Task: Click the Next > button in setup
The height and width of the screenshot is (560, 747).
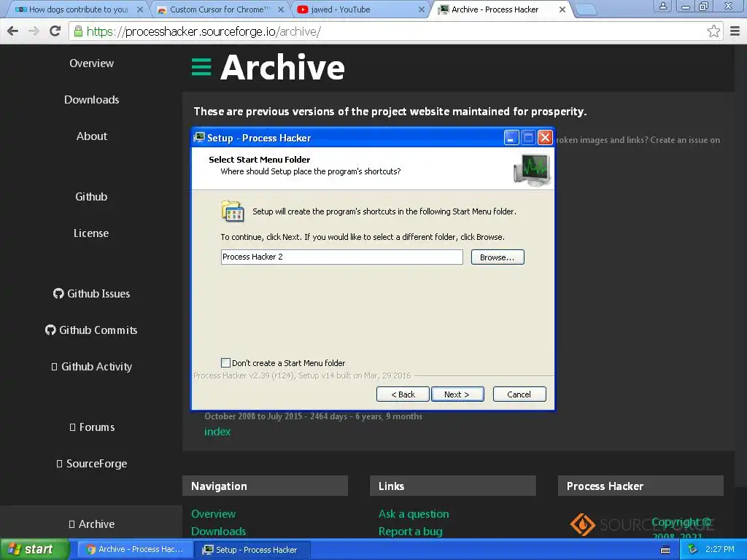Action: coord(457,394)
